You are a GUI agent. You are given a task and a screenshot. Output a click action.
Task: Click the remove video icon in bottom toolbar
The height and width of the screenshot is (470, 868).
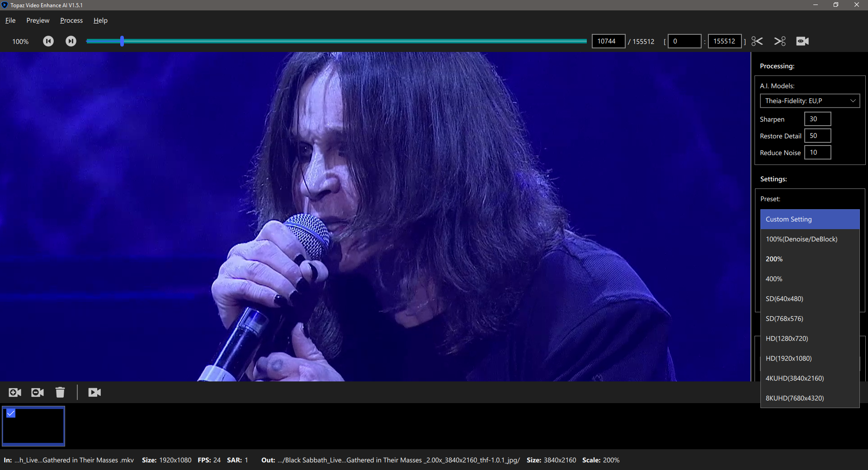(x=38, y=392)
